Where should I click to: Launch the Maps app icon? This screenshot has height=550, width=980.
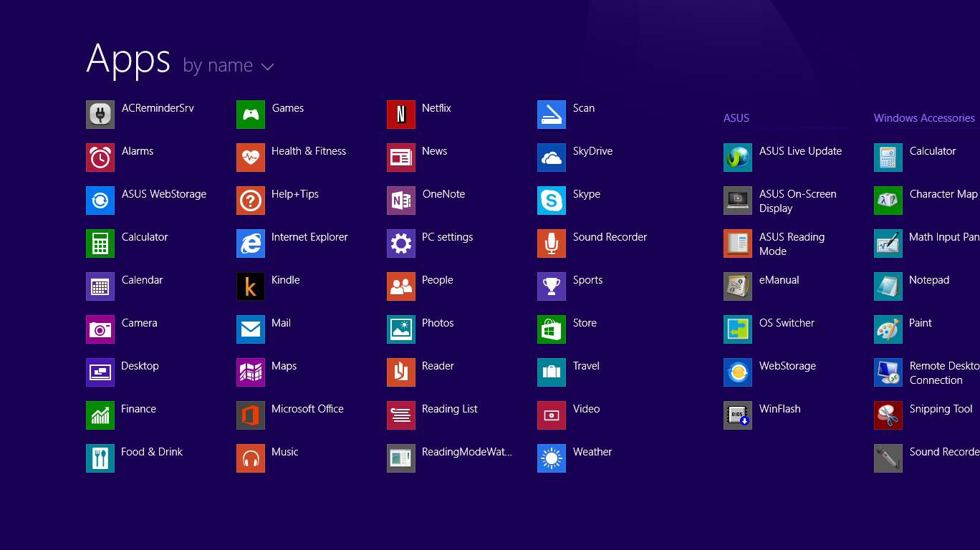pos(251,372)
